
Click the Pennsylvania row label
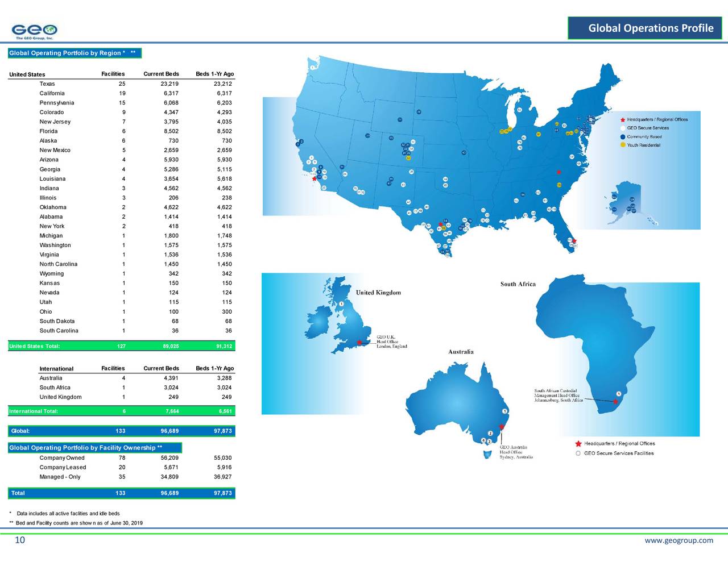[x=57, y=103]
